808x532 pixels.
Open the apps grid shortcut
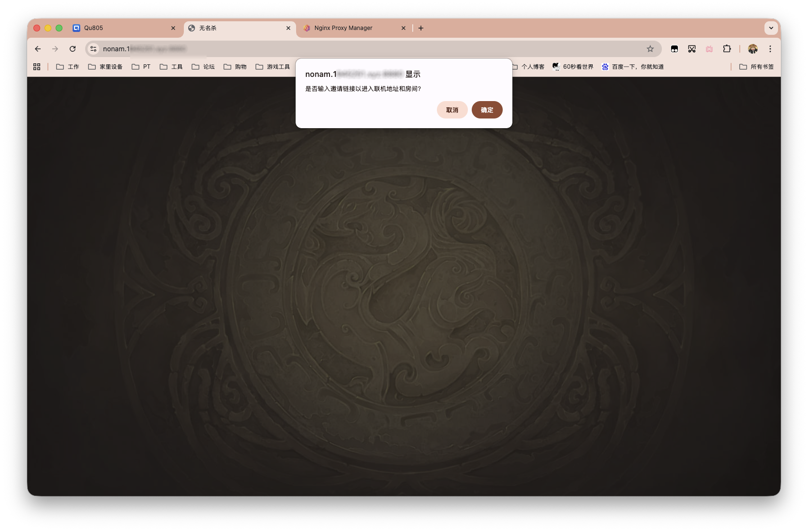(x=37, y=67)
